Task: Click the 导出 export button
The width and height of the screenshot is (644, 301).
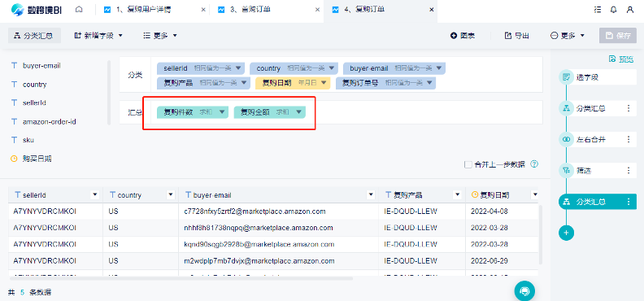Action: click(x=516, y=36)
